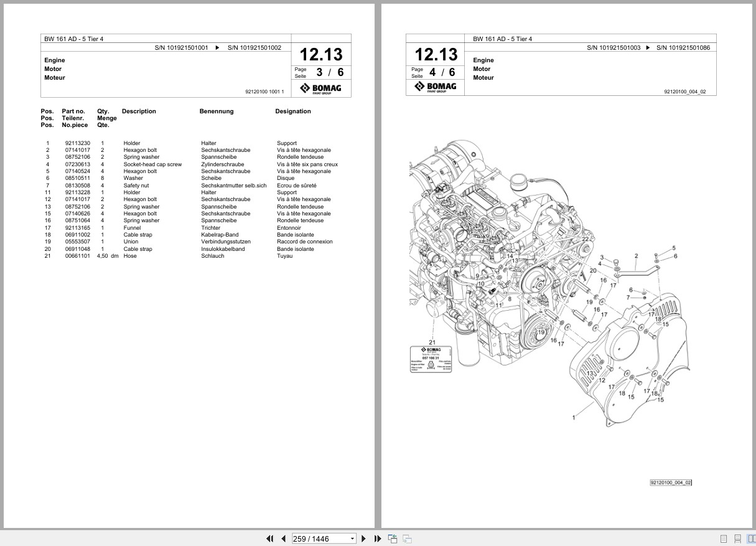
Task: Click part number 92113230
Action: click(x=77, y=143)
